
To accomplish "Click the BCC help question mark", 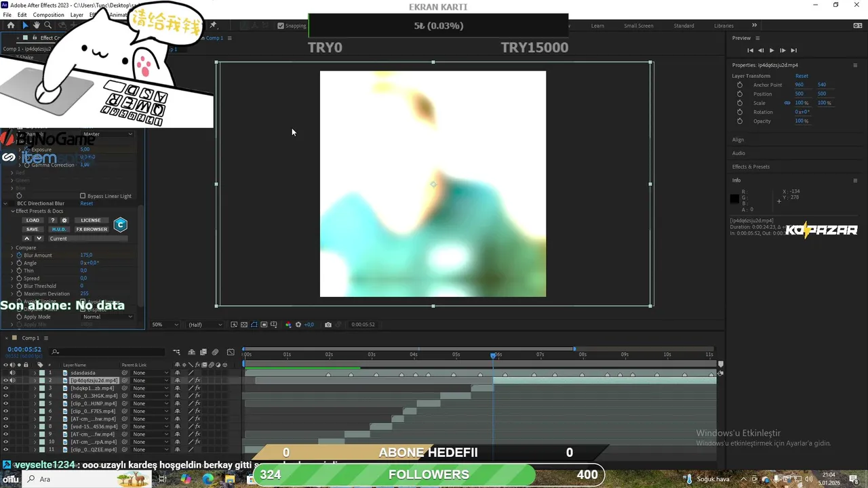I will click(52, 220).
